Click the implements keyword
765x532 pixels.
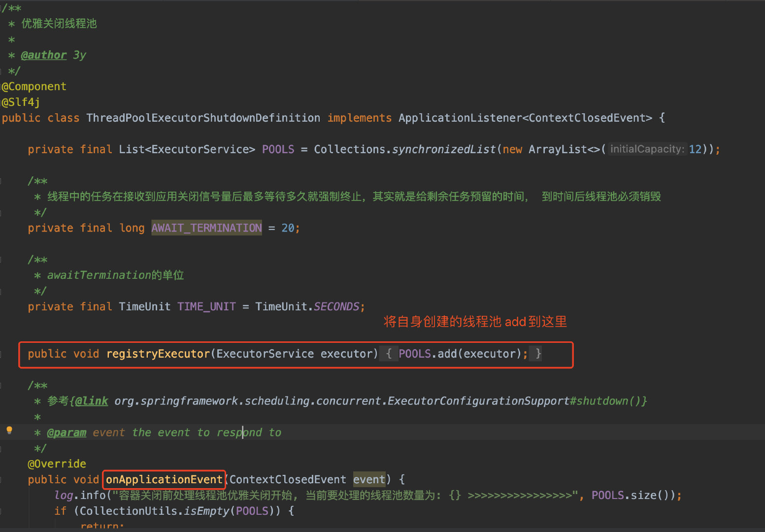pos(359,118)
